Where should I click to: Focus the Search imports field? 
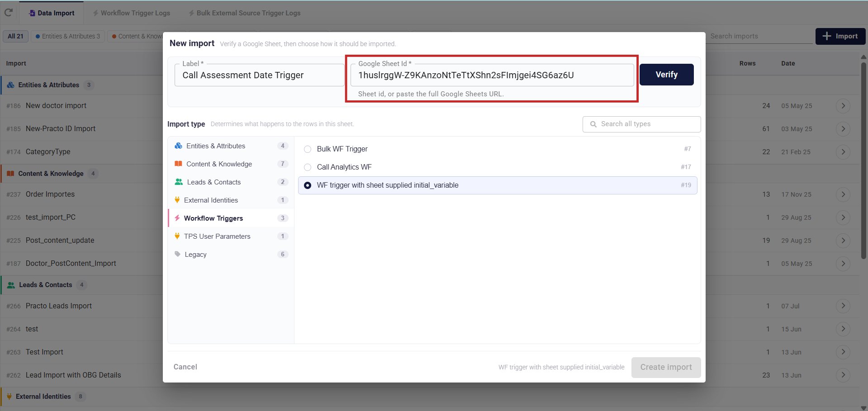[x=760, y=36]
